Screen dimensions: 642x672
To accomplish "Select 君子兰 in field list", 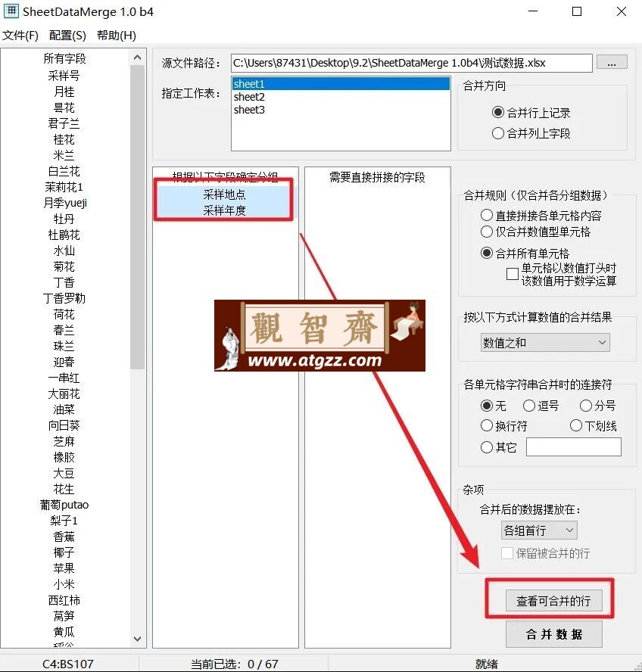I will 64,123.
